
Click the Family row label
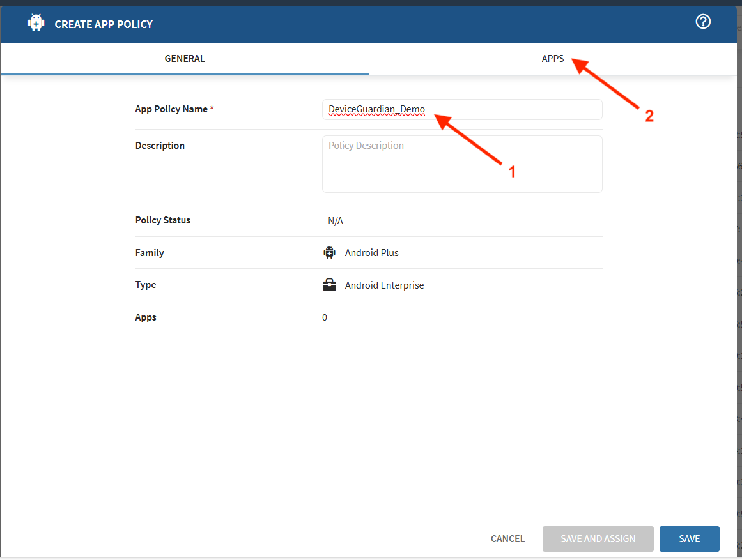click(150, 253)
